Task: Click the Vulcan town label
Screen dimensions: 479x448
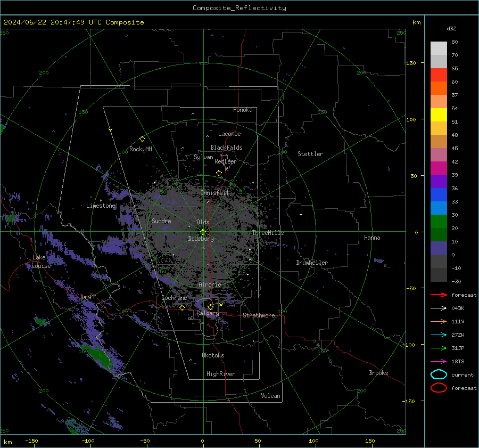Action: [270, 396]
